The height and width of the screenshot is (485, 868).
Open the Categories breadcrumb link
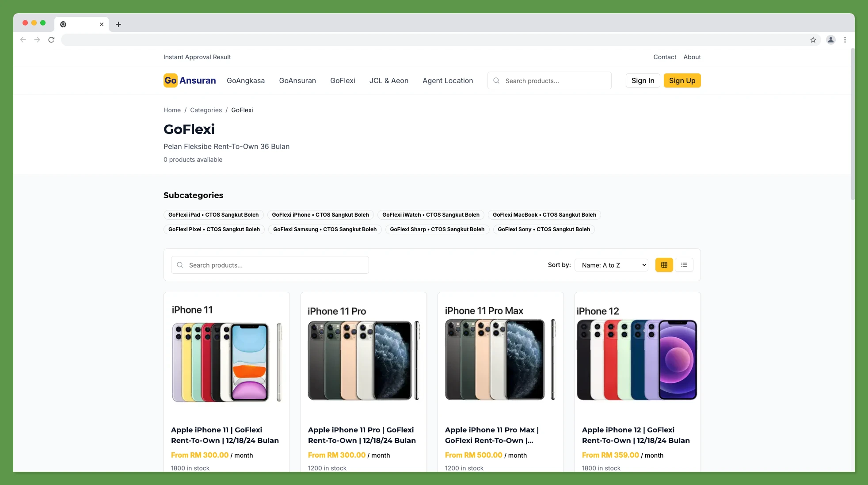tap(206, 110)
